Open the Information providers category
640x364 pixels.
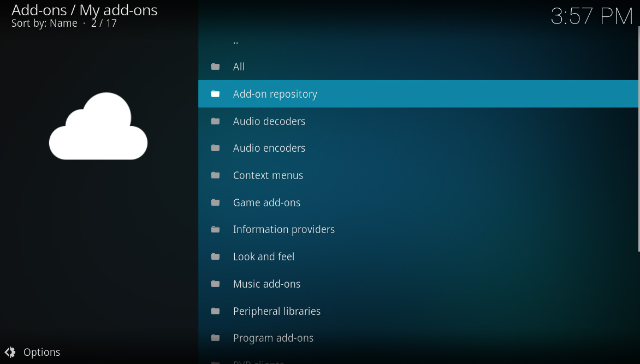(418, 229)
